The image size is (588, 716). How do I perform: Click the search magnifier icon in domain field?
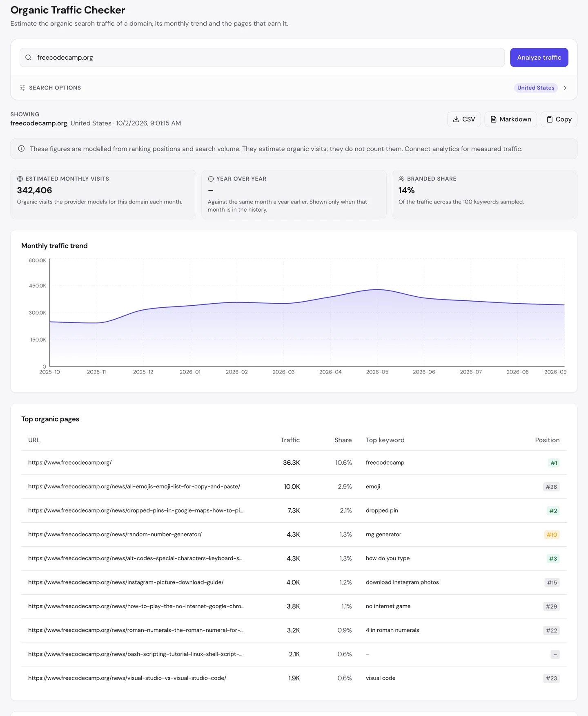click(x=28, y=58)
